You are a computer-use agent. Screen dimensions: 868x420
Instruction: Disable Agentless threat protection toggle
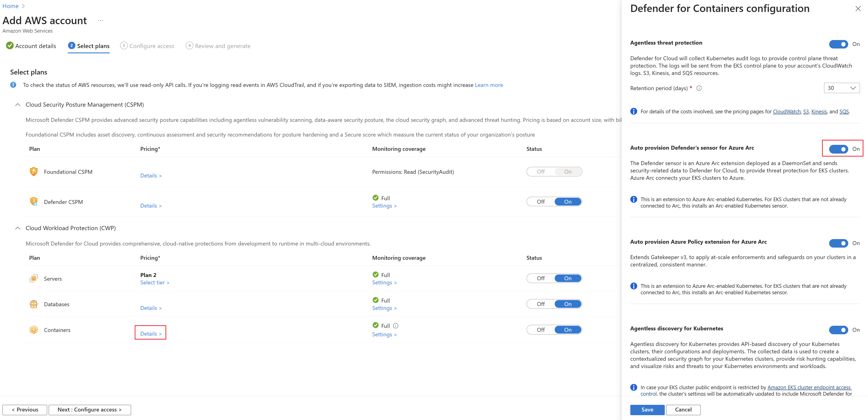tap(838, 44)
